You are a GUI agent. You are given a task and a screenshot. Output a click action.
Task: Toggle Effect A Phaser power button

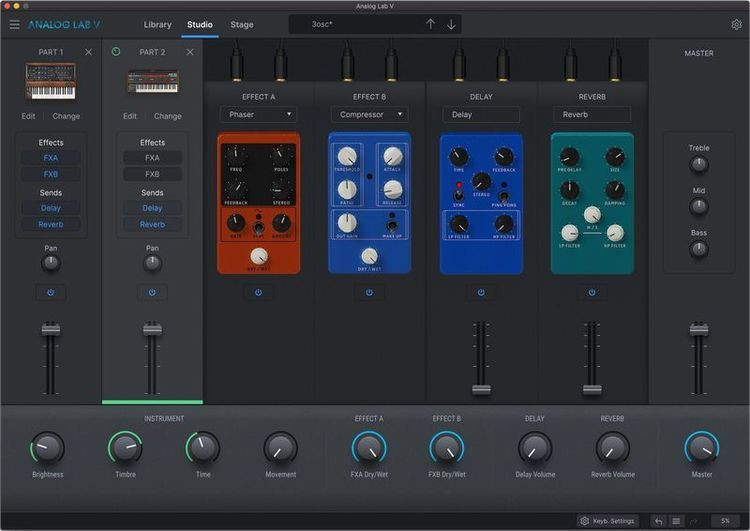(258, 293)
